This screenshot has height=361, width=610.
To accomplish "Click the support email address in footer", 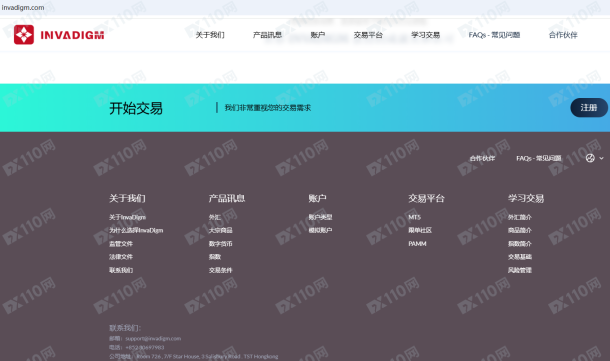I will 153,338.
